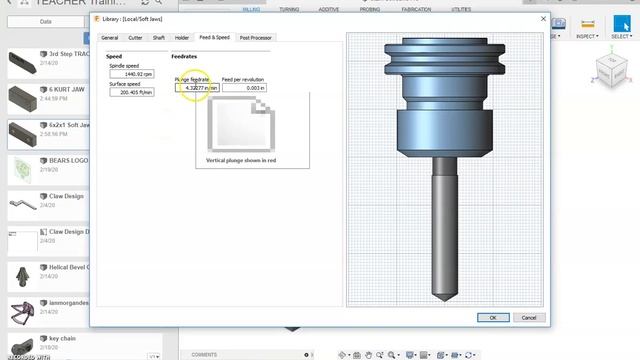
Task: Open the Data tab in data panel
Action: click(x=46, y=22)
